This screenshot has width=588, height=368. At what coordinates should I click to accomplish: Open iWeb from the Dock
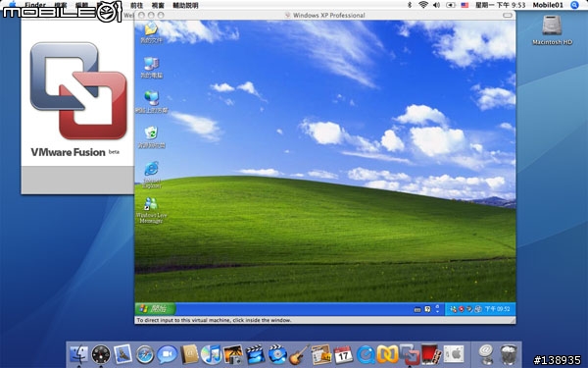click(x=321, y=354)
